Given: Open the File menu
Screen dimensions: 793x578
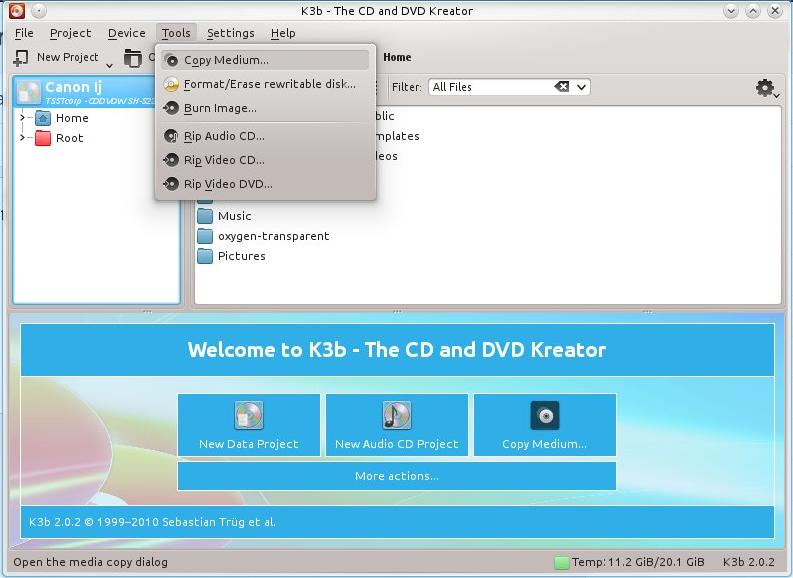Looking at the screenshot, I should coord(24,33).
